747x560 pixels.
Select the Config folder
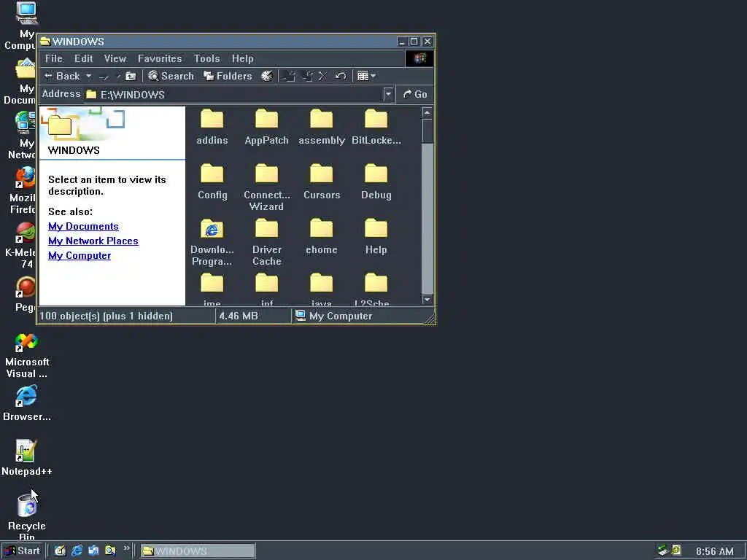click(212, 182)
